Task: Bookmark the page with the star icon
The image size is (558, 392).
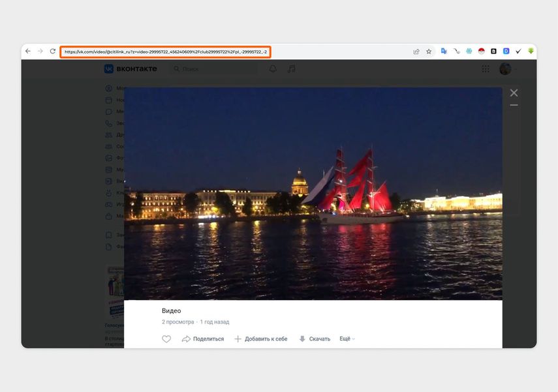Action: click(x=429, y=52)
